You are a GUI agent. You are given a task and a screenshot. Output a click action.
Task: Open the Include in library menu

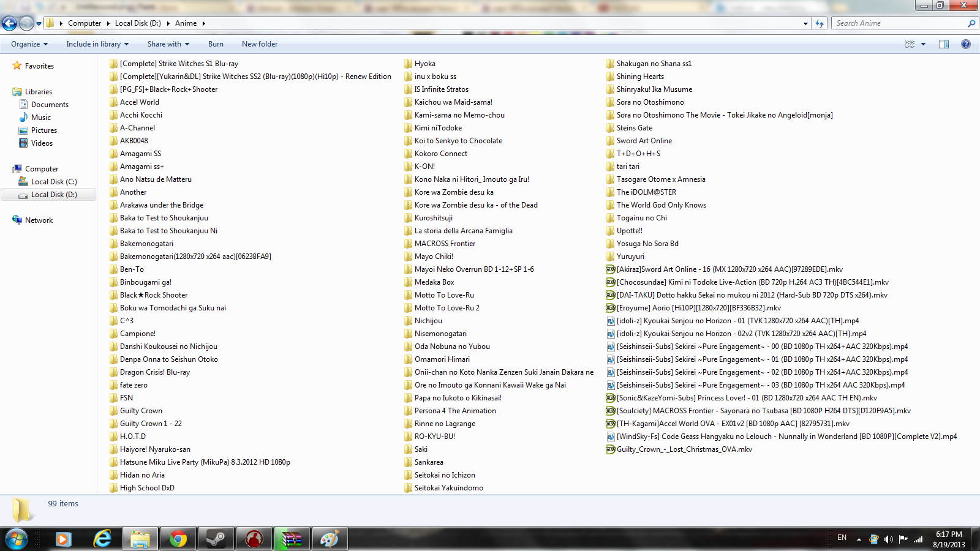point(97,44)
